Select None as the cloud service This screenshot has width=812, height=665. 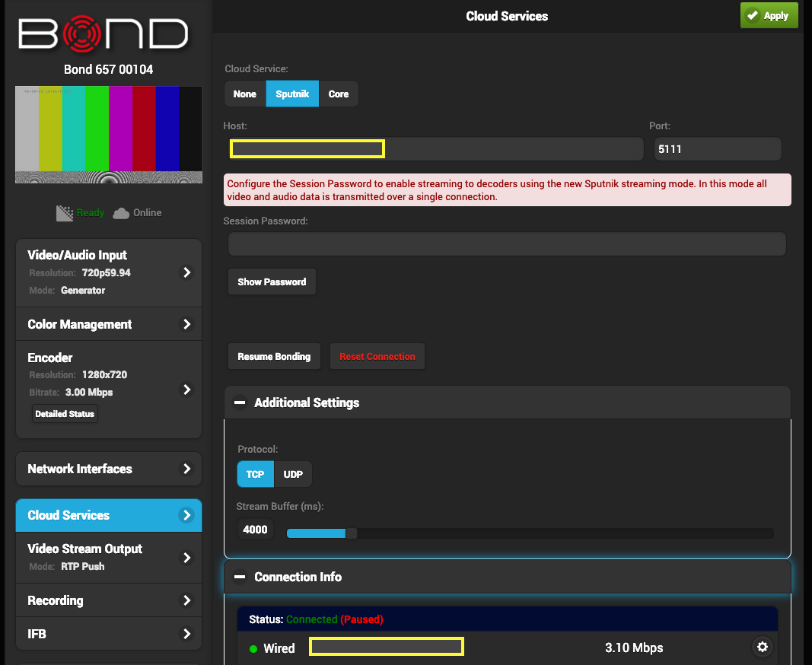(244, 94)
